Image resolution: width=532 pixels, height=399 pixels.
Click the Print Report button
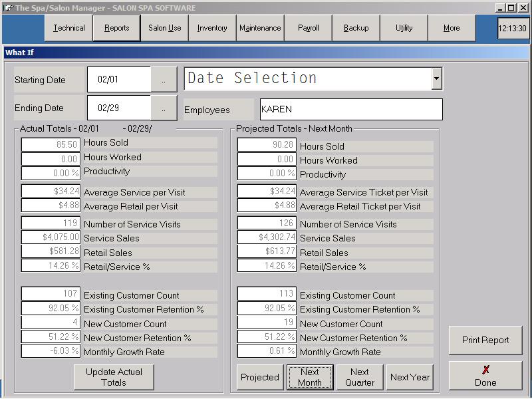point(485,340)
